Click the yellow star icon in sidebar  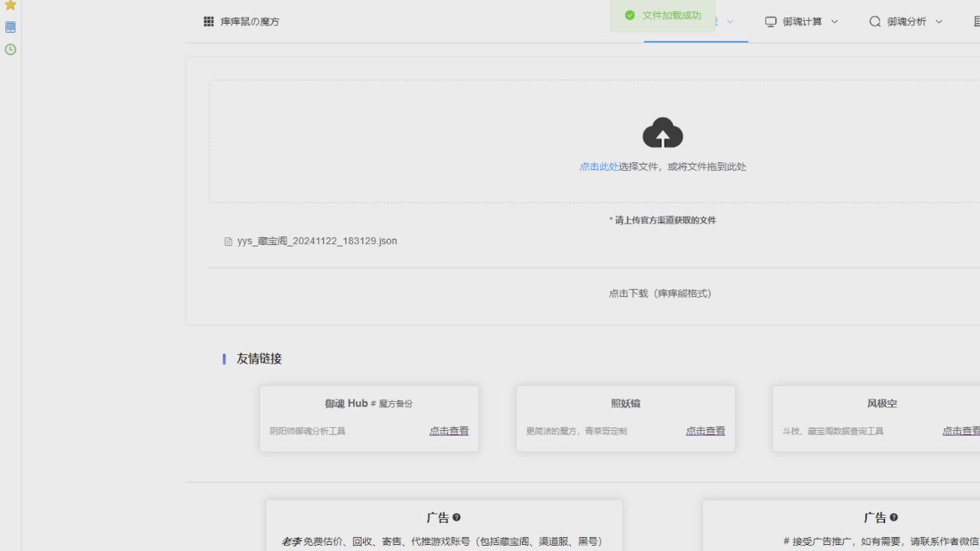click(11, 5)
